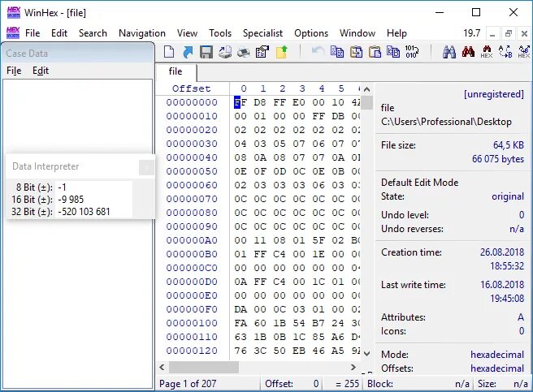
Task: Click the Find Hex Values icon
Action: (487, 52)
